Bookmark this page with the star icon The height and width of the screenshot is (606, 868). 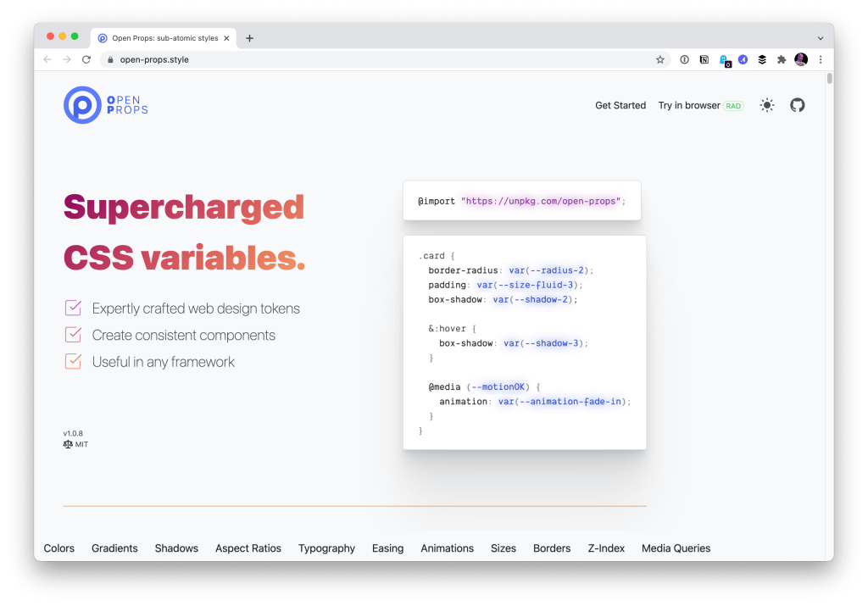tap(659, 60)
